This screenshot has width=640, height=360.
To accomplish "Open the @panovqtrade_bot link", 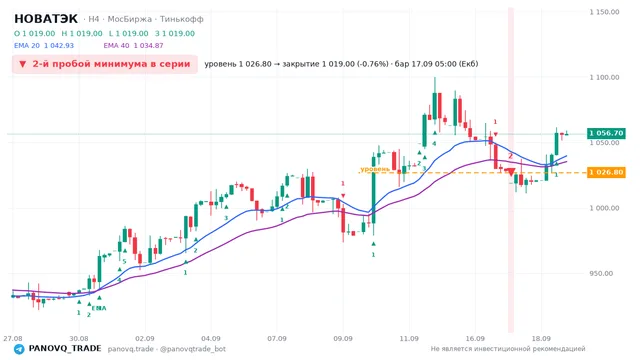I will [193, 349].
